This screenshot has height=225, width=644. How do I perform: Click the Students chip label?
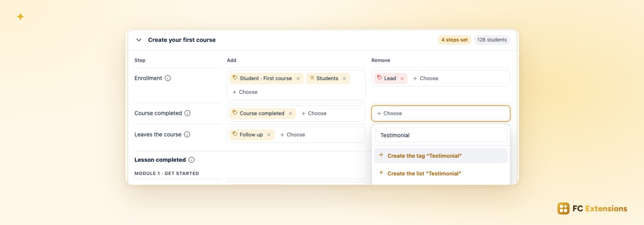[327, 79]
